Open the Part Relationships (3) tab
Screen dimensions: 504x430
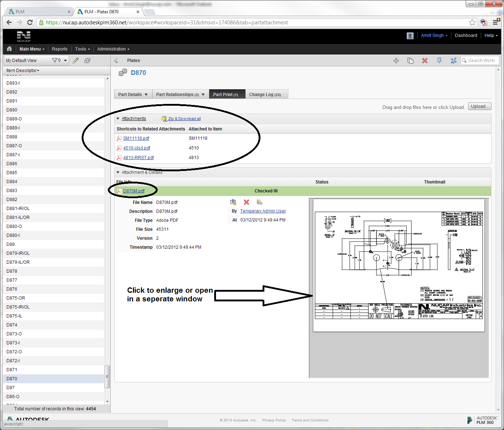pos(181,94)
